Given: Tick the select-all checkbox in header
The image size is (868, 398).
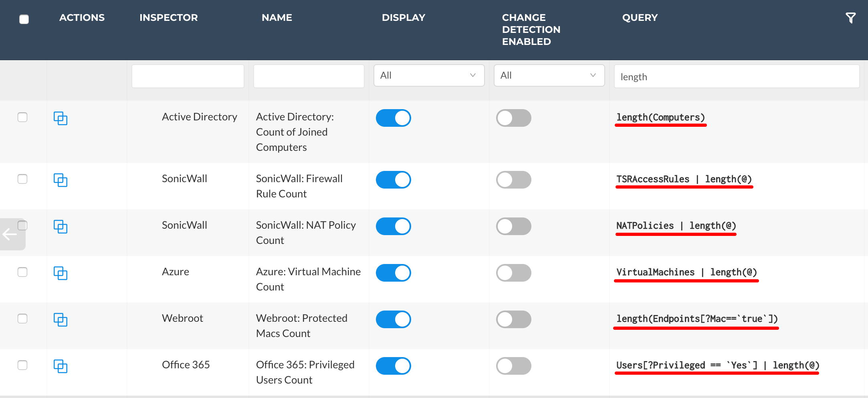Looking at the screenshot, I should [24, 19].
